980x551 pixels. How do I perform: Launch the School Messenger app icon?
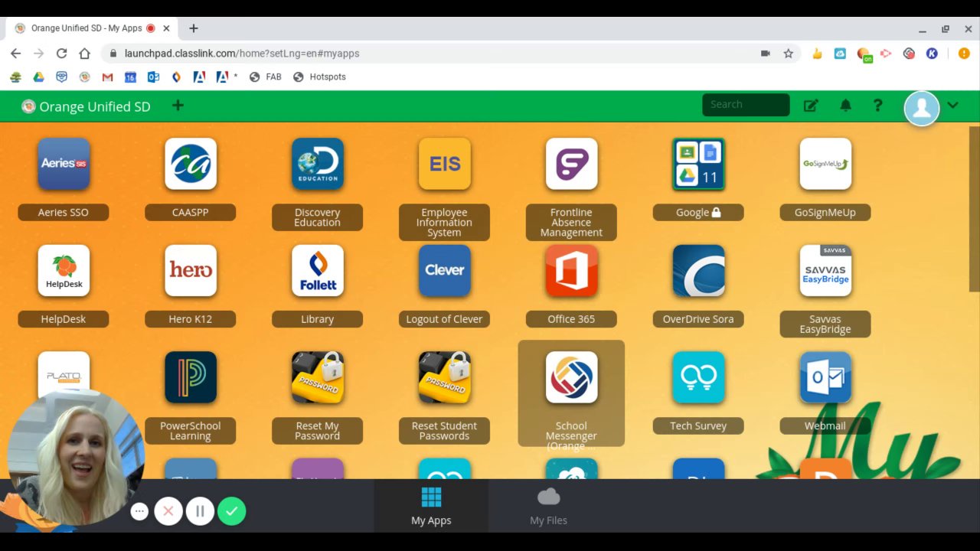(x=571, y=377)
